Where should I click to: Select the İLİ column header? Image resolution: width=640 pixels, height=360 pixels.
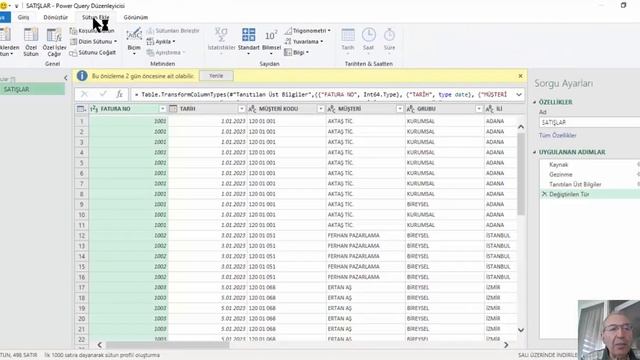click(x=500, y=109)
